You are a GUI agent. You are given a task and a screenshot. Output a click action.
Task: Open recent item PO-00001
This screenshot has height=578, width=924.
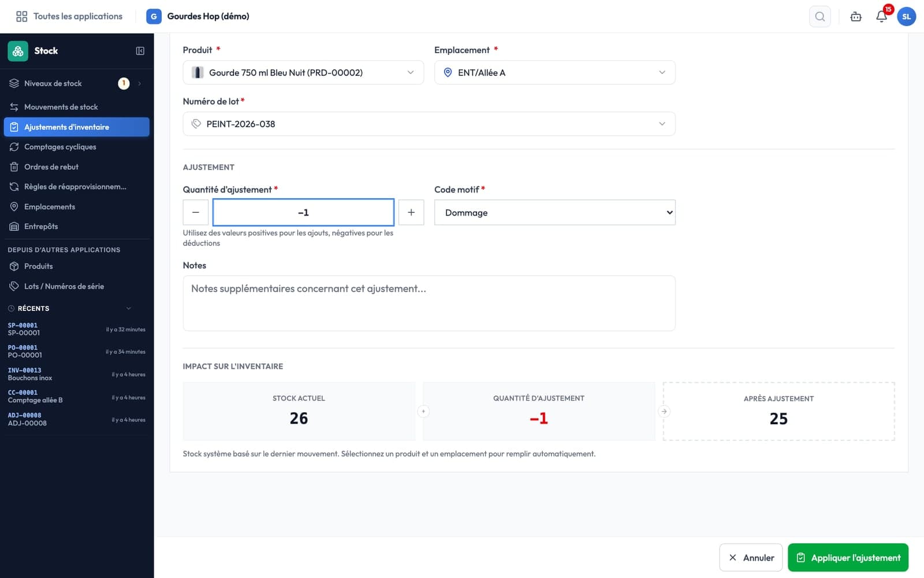pos(76,351)
